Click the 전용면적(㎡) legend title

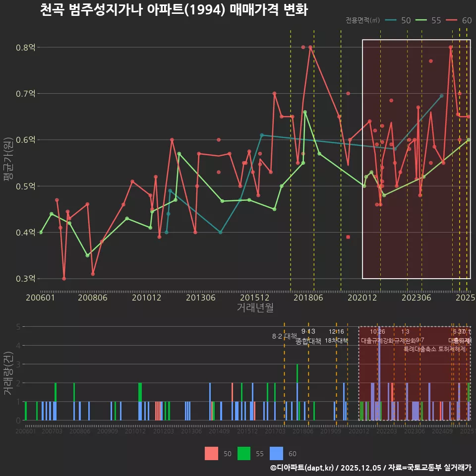362,20
